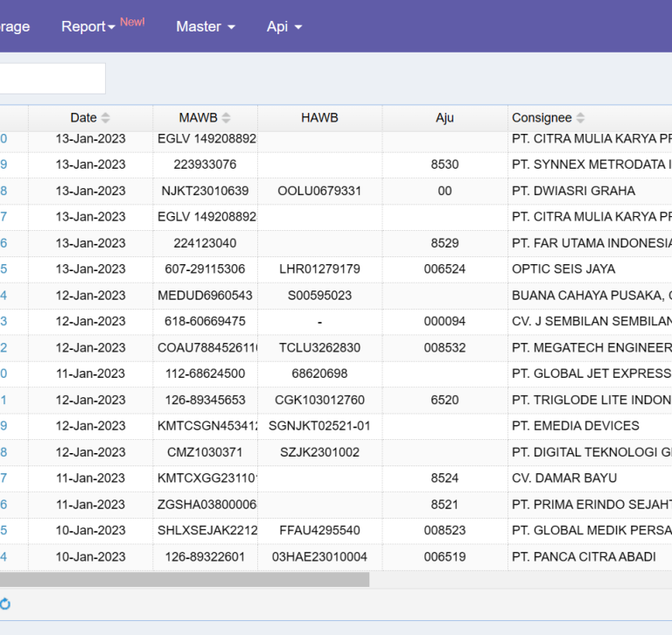Select consignee PT. GLOBAL MEDIK PERSA
This screenshot has height=635, width=672.
[x=591, y=530]
